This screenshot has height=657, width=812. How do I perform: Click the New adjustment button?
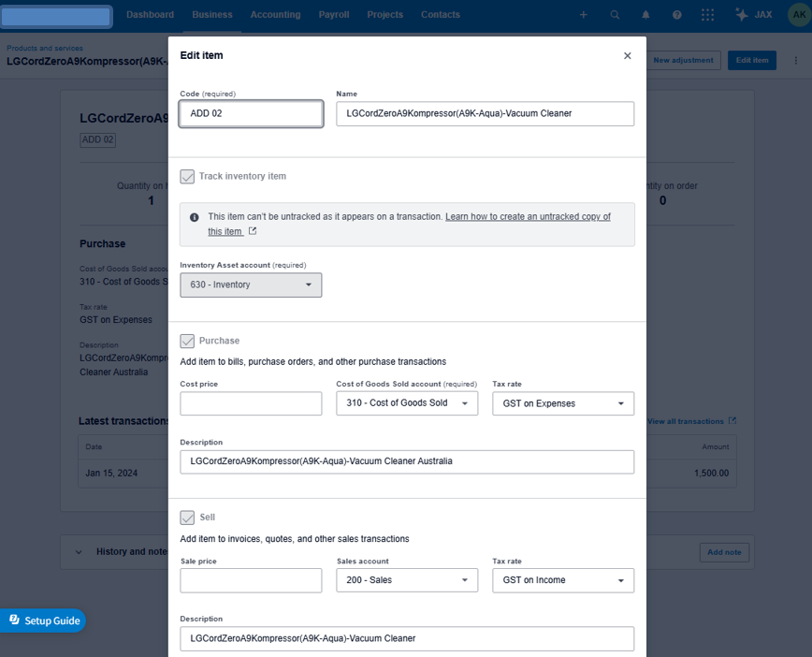pyautogui.click(x=683, y=60)
